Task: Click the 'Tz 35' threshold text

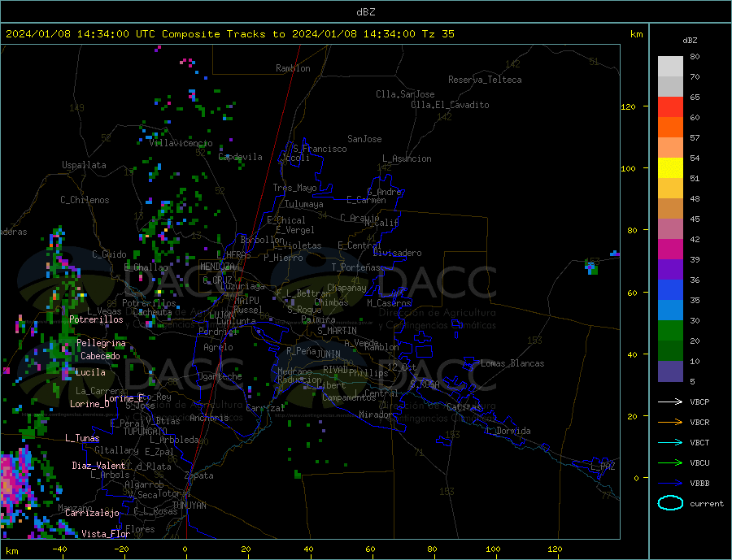Action: (438, 34)
